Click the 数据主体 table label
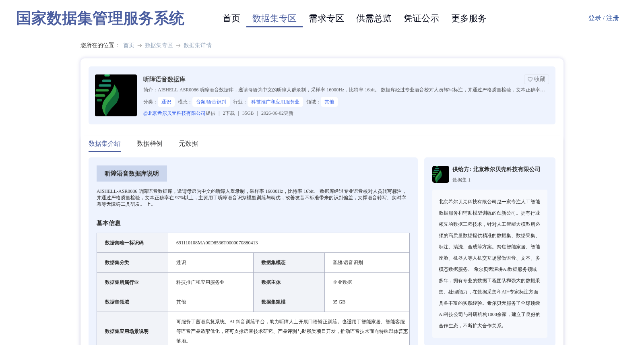This screenshot has width=644, height=345. pos(271,282)
